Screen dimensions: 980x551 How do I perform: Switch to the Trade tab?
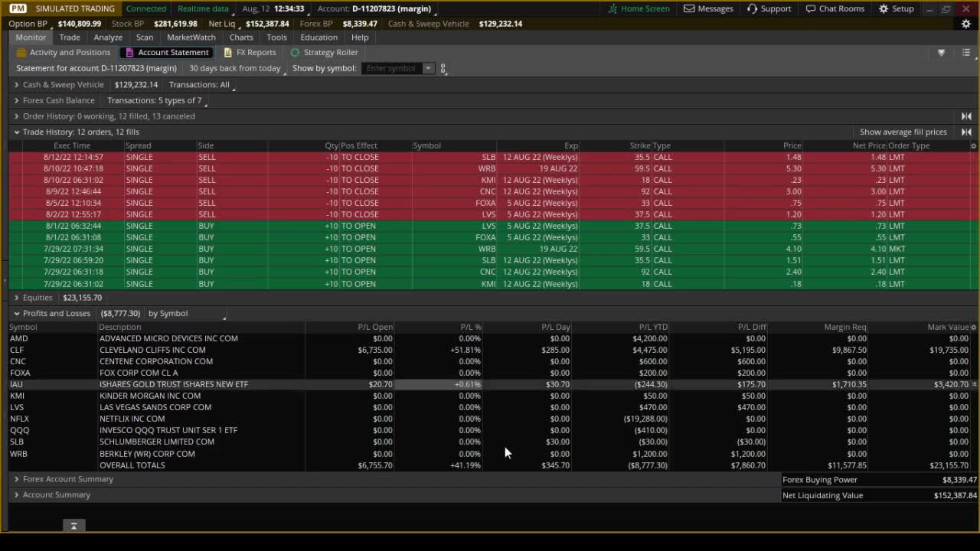[x=70, y=37]
